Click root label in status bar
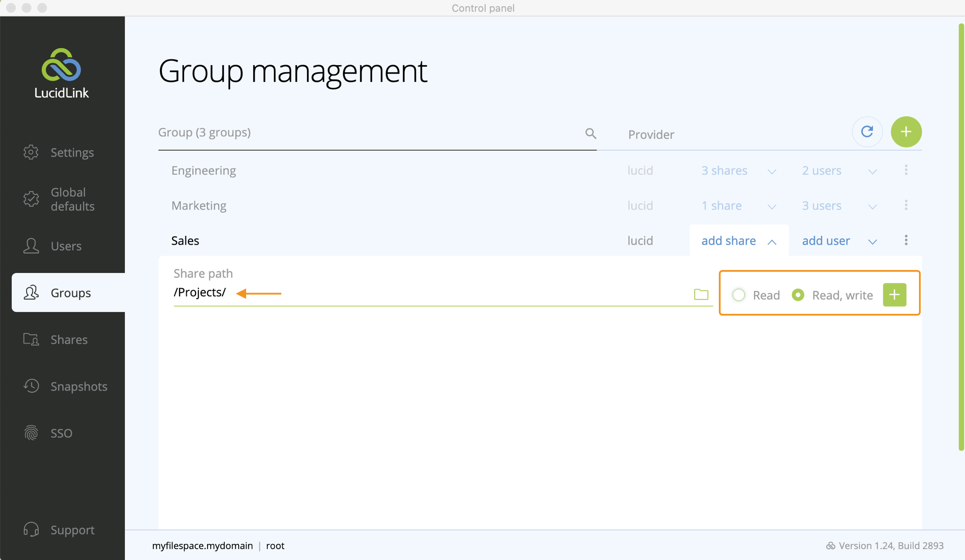The image size is (965, 560). (275, 546)
